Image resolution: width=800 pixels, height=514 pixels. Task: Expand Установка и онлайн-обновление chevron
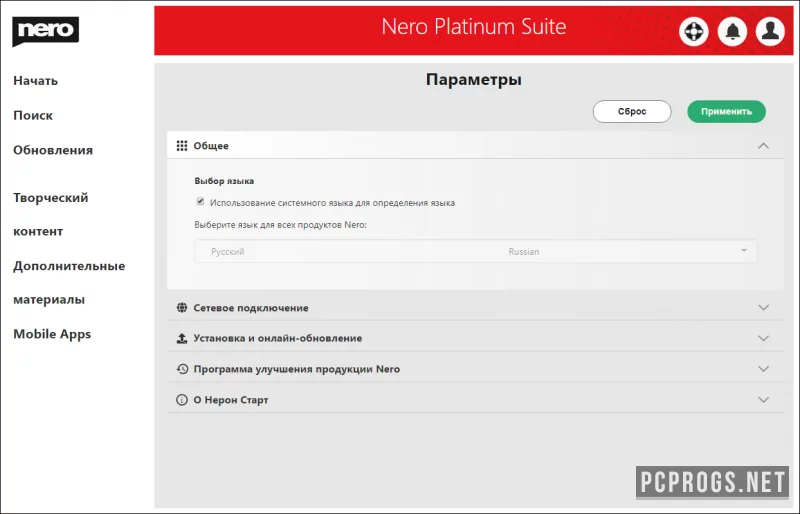click(x=763, y=338)
